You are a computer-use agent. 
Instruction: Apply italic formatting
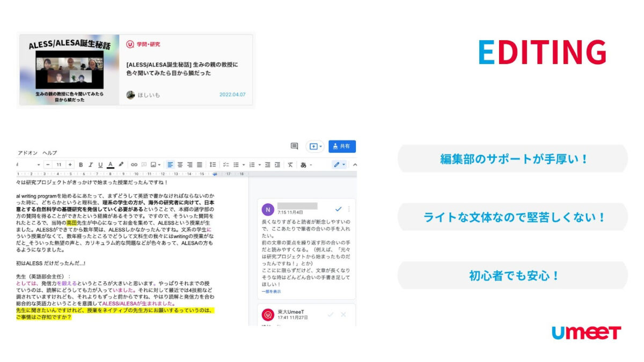click(x=91, y=165)
